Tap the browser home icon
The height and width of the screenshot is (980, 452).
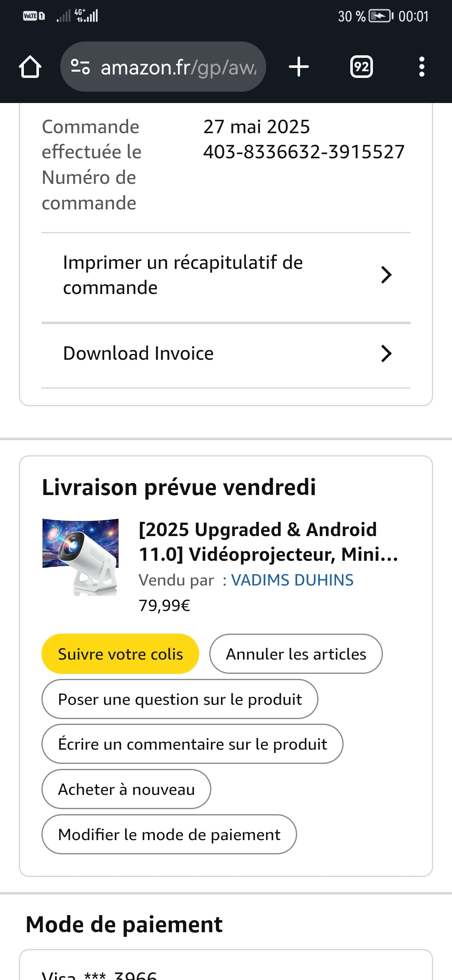coord(30,67)
